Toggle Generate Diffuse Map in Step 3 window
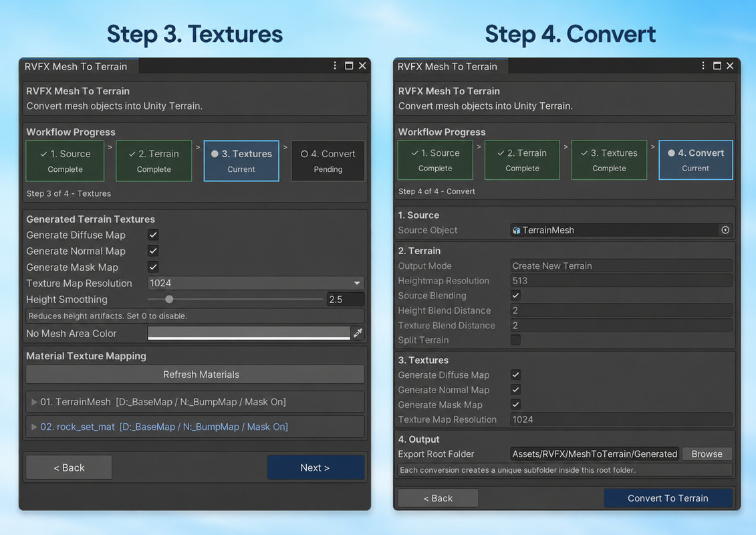756x535 pixels. 153,235
